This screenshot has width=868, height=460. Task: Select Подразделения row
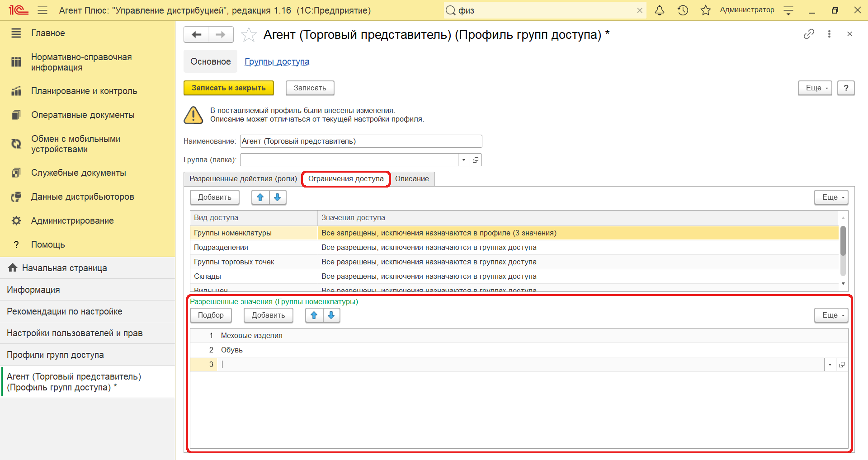pos(514,247)
